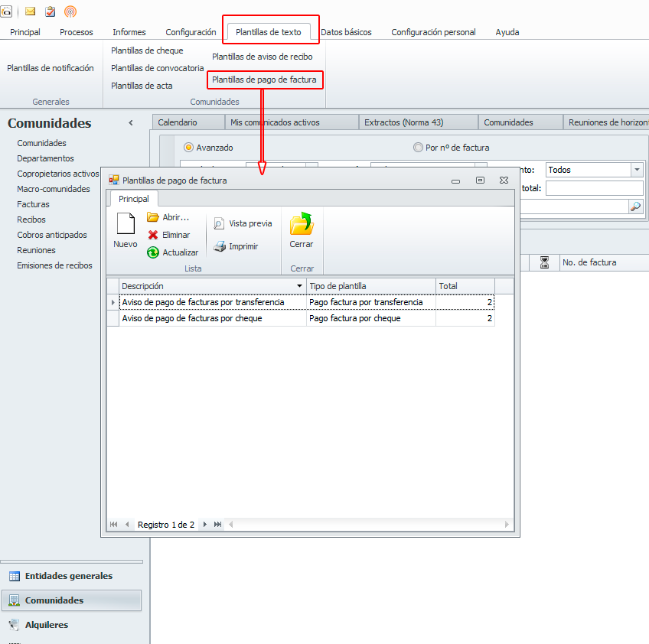Select Principal tab in Plantillas de pago window

pos(134,199)
